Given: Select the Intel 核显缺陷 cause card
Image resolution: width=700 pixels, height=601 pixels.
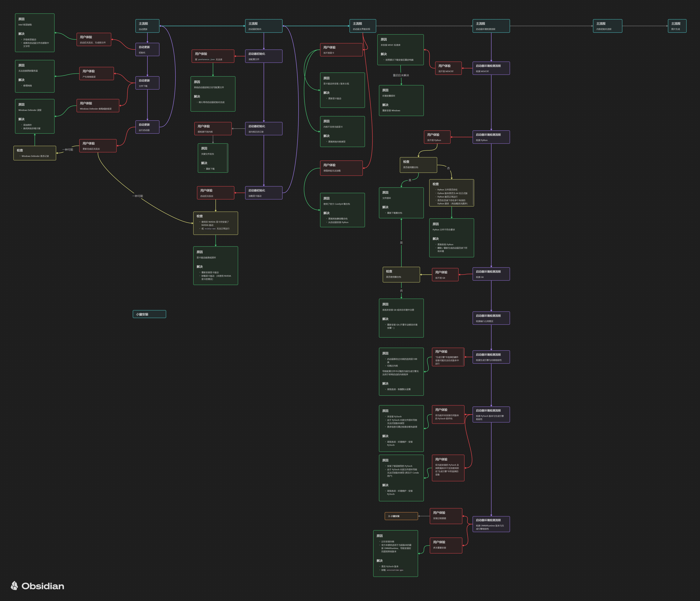Looking at the screenshot, I should click(35, 33).
